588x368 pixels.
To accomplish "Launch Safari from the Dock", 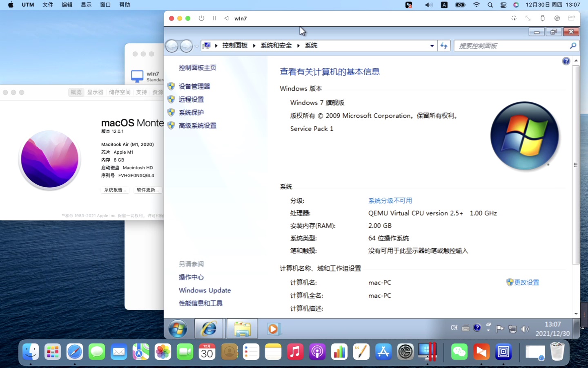I will (75, 352).
